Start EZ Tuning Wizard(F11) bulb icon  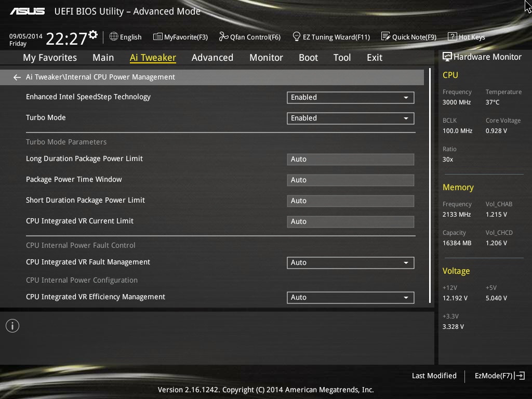point(296,36)
